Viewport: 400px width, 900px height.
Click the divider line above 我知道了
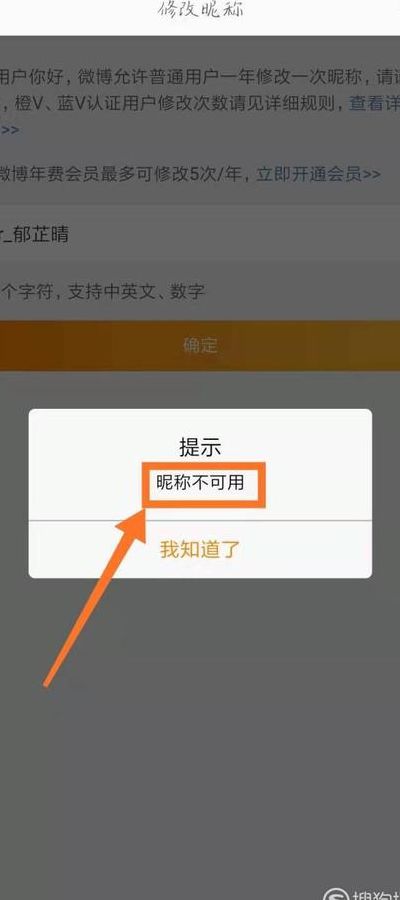point(200,521)
